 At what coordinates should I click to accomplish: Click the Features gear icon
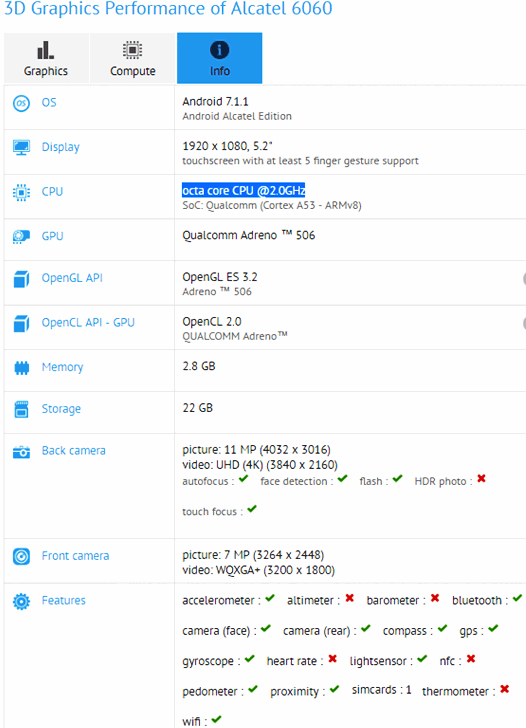[21, 601]
